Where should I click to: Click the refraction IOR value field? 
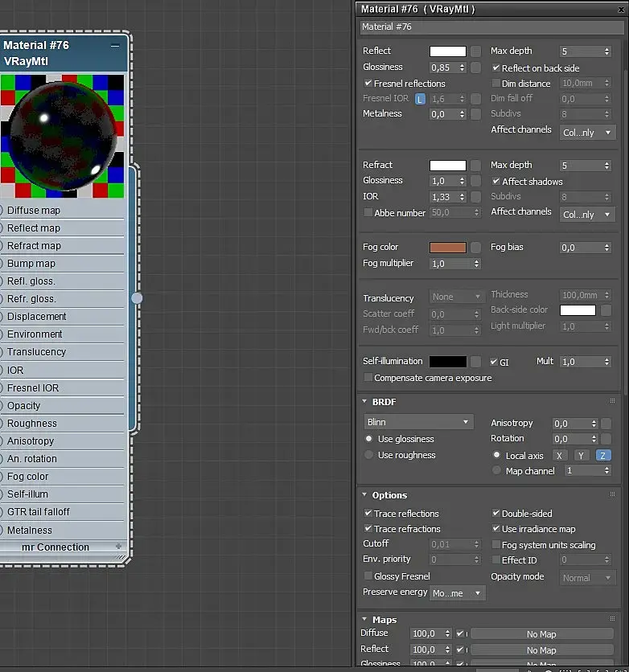(x=444, y=197)
